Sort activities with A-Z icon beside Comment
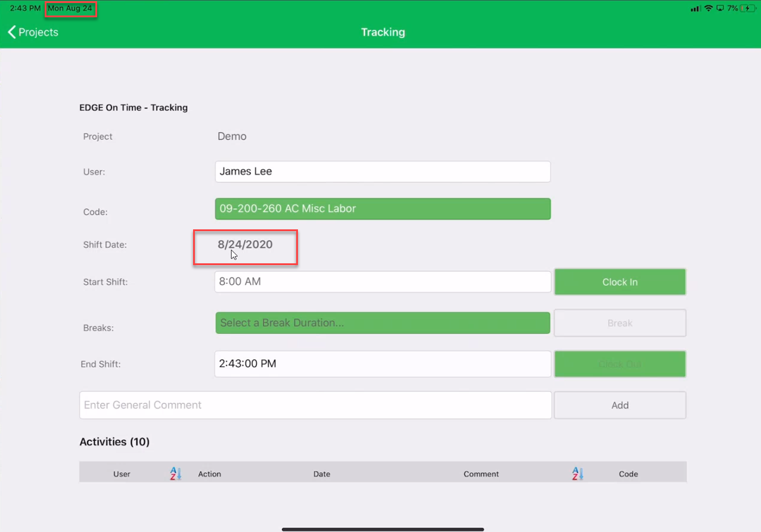 pyautogui.click(x=577, y=474)
